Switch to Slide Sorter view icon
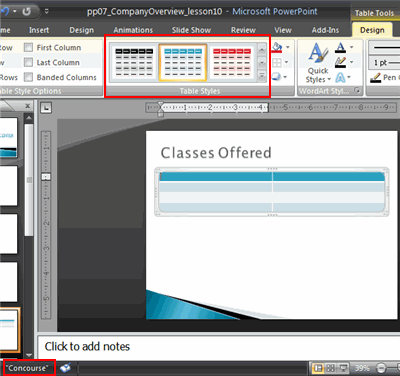Screen dimensions: 400x376 (x=330, y=368)
